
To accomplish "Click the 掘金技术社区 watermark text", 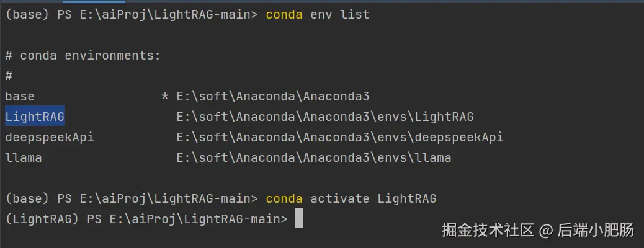I will coord(488,231).
